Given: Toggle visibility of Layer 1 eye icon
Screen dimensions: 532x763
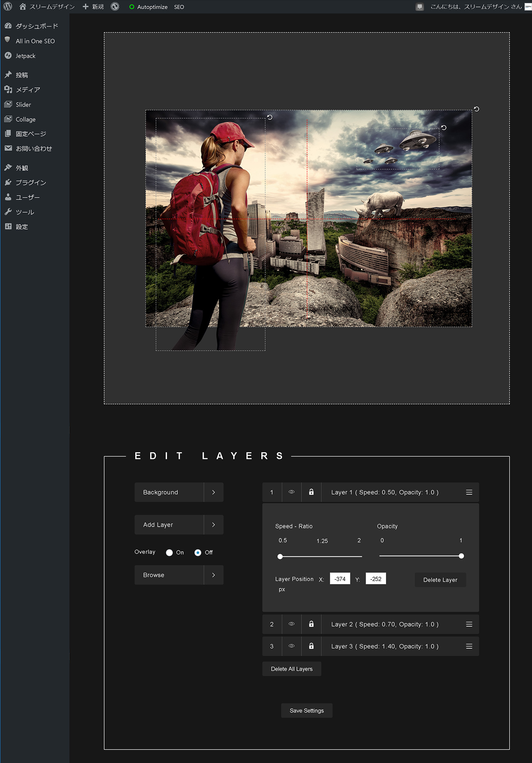Looking at the screenshot, I should coord(291,492).
